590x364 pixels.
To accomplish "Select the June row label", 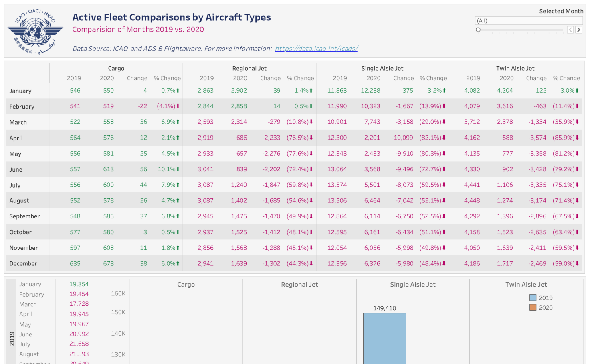I will pyautogui.click(x=16, y=170).
